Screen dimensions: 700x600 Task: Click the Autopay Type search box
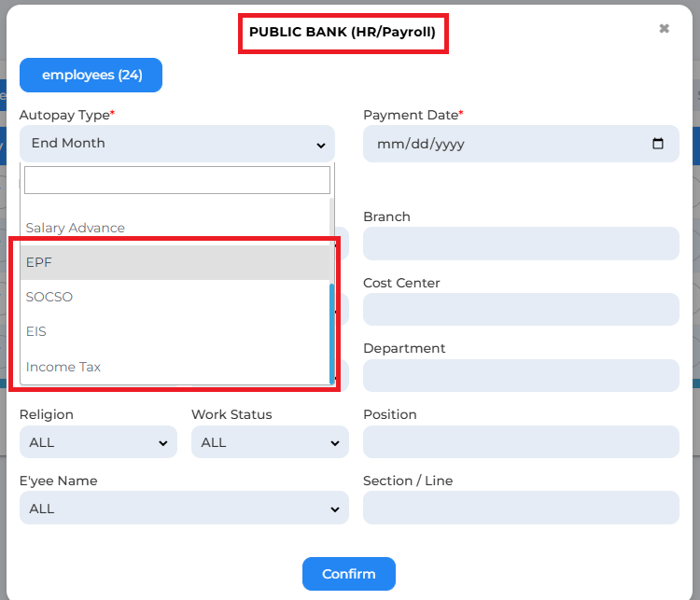pos(177,180)
